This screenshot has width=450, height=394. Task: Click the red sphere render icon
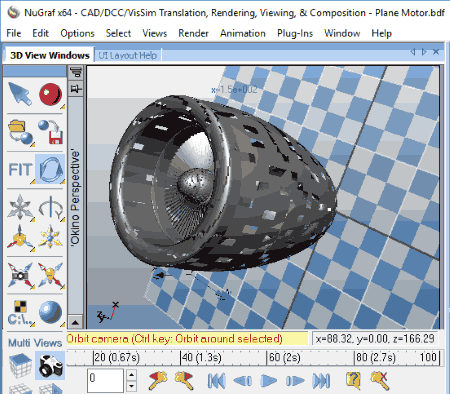click(50, 94)
